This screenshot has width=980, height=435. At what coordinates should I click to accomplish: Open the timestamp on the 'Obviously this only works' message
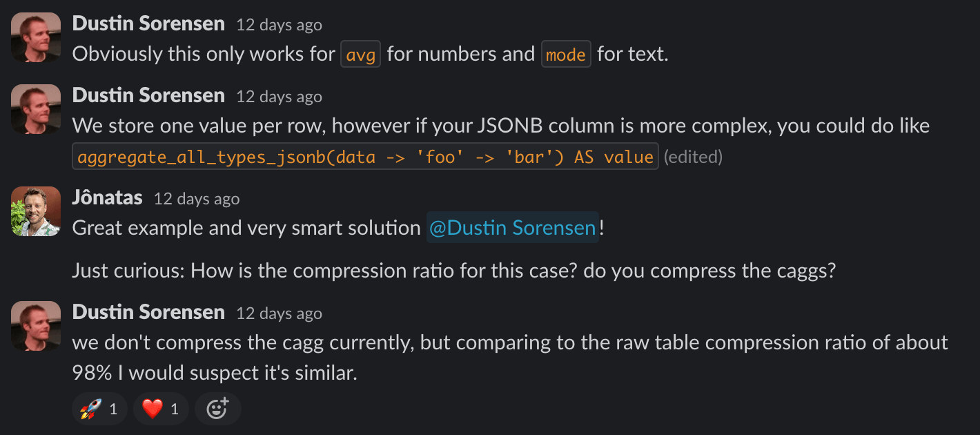point(279,25)
